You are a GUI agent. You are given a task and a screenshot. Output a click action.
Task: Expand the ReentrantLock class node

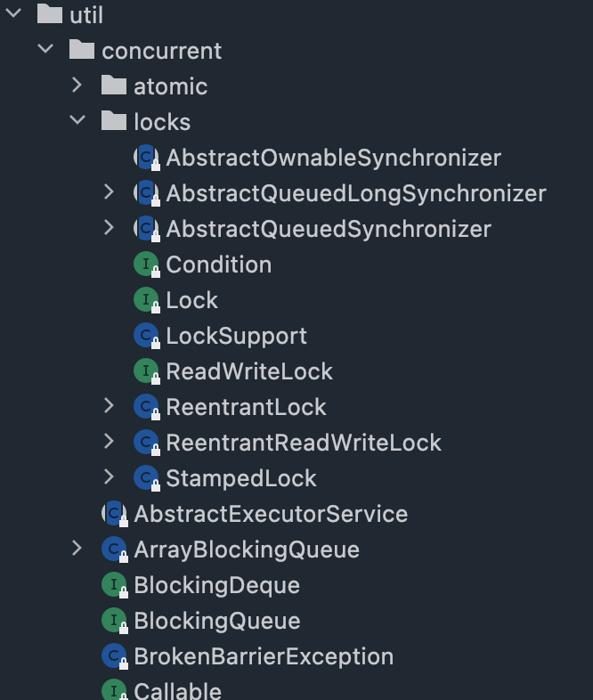[x=109, y=406]
